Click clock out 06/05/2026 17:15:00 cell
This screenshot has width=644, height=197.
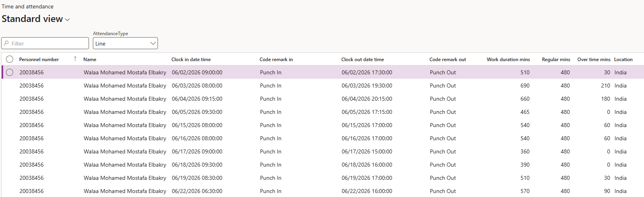(x=367, y=112)
